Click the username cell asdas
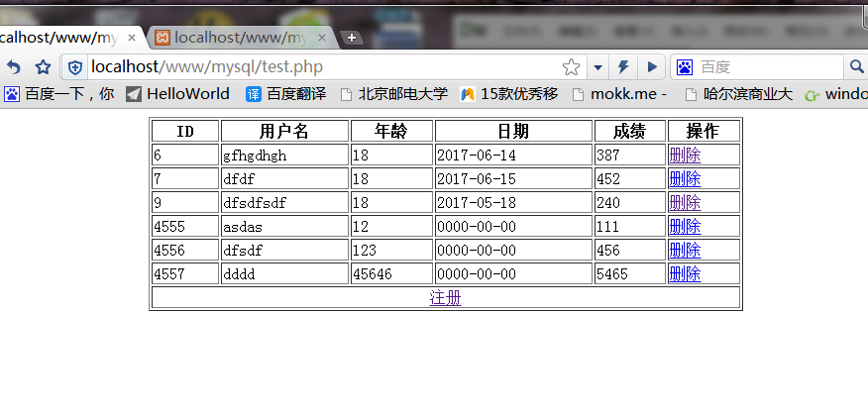The height and width of the screenshot is (419, 868). click(x=284, y=227)
